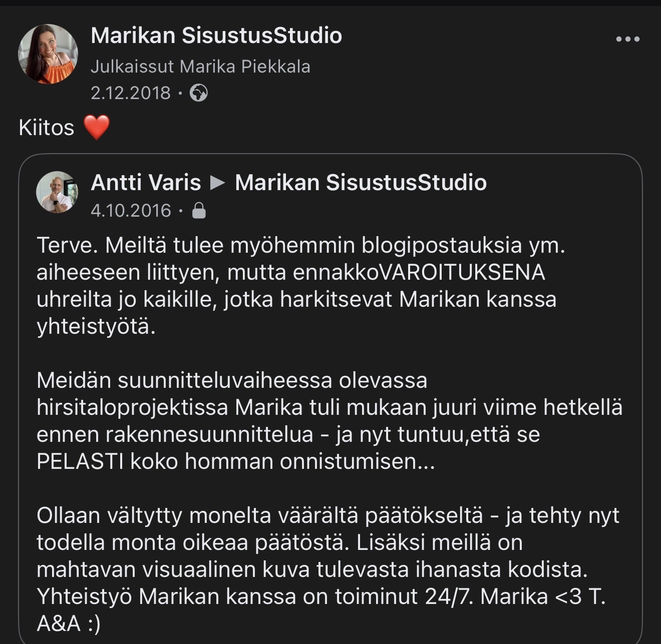This screenshot has height=644, width=661.
Task: Visit publisher Marika Piekkala's profile
Action: click(x=245, y=67)
